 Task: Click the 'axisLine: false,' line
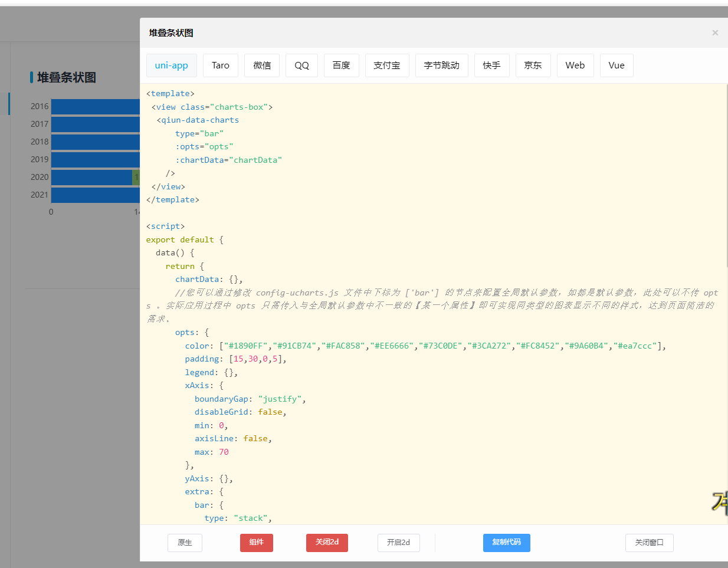tap(234, 438)
